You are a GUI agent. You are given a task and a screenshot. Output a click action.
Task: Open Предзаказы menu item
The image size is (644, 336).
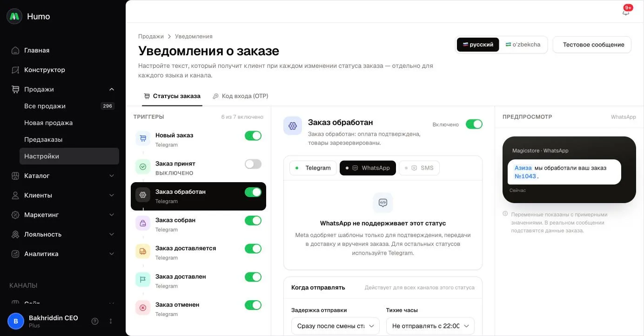pos(69,139)
